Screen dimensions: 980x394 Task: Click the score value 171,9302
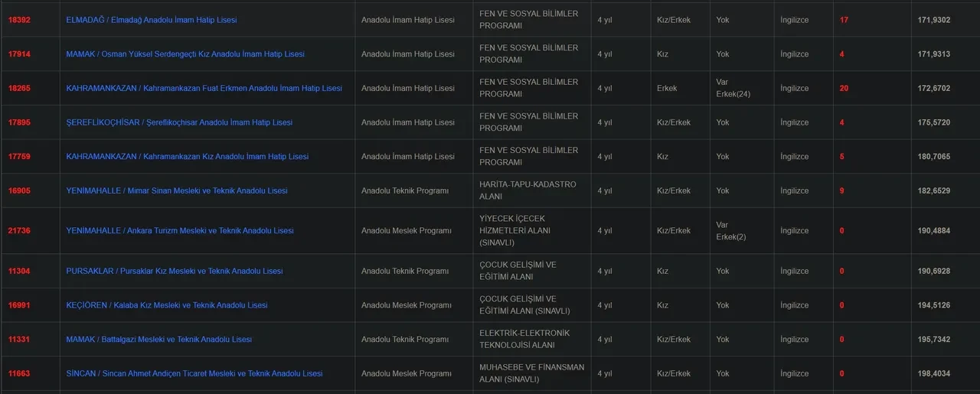tap(934, 20)
